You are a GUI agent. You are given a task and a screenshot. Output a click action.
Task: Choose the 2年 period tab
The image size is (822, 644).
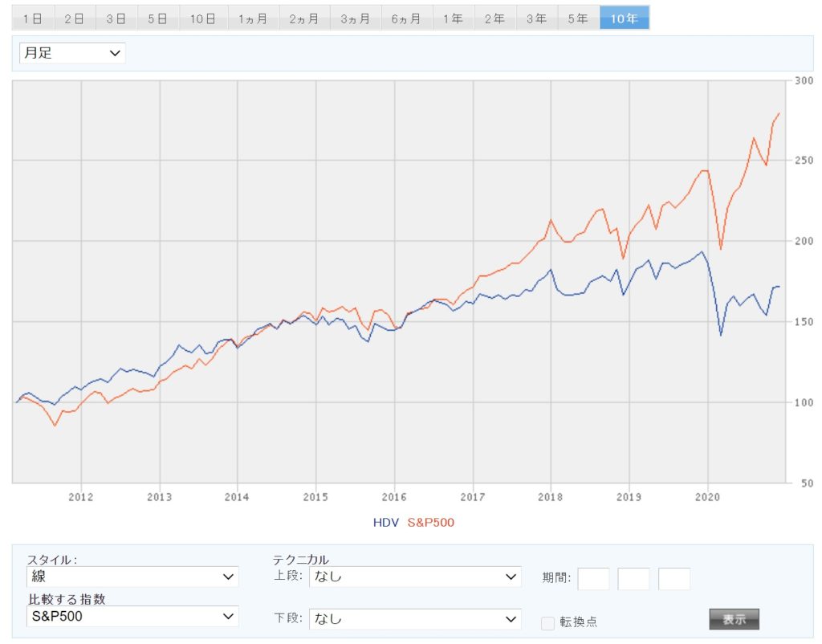point(494,18)
